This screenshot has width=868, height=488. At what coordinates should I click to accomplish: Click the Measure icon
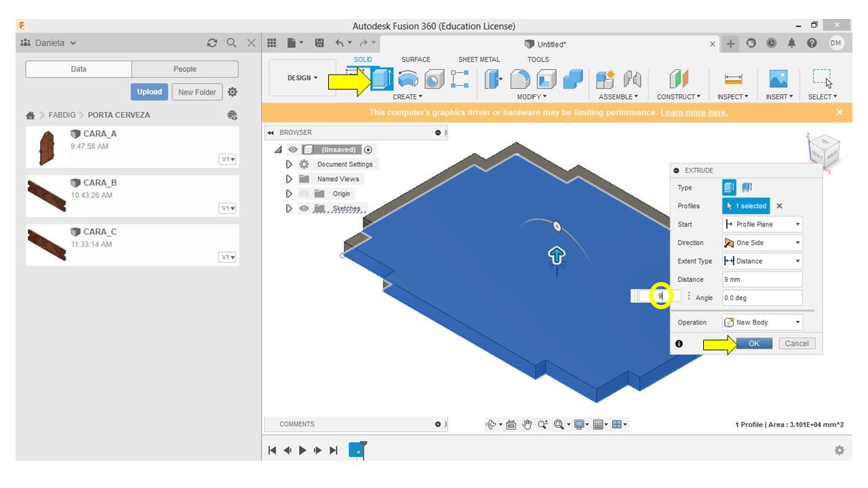tap(733, 79)
